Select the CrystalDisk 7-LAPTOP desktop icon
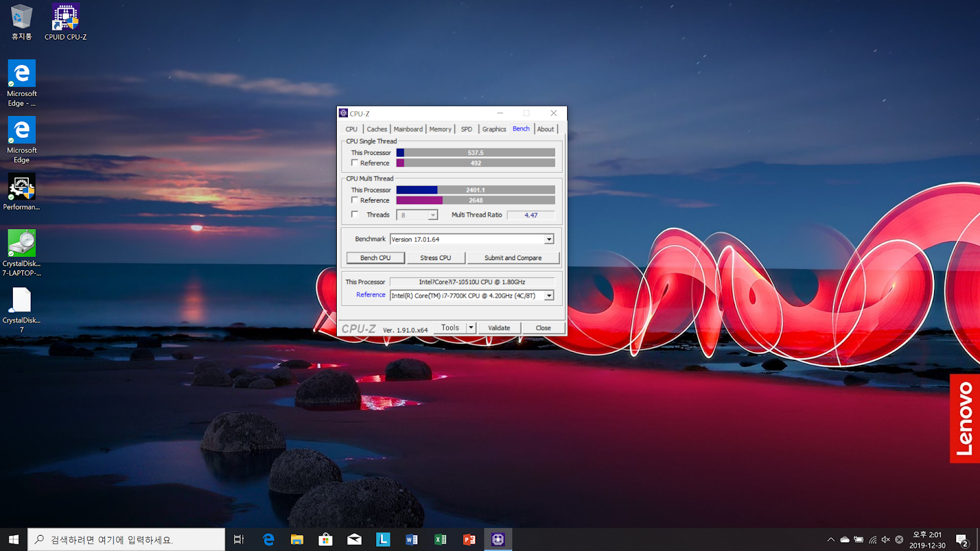The height and width of the screenshot is (551, 980). coord(21,252)
